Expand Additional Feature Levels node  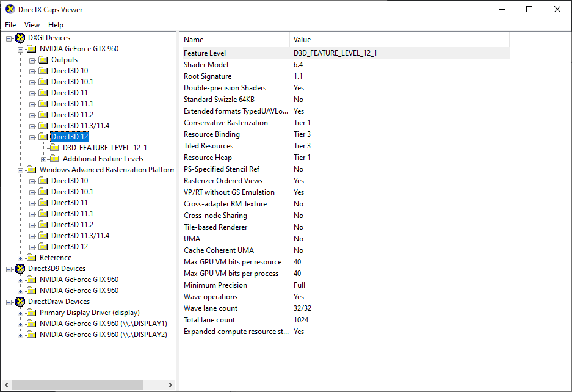point(44,159)
